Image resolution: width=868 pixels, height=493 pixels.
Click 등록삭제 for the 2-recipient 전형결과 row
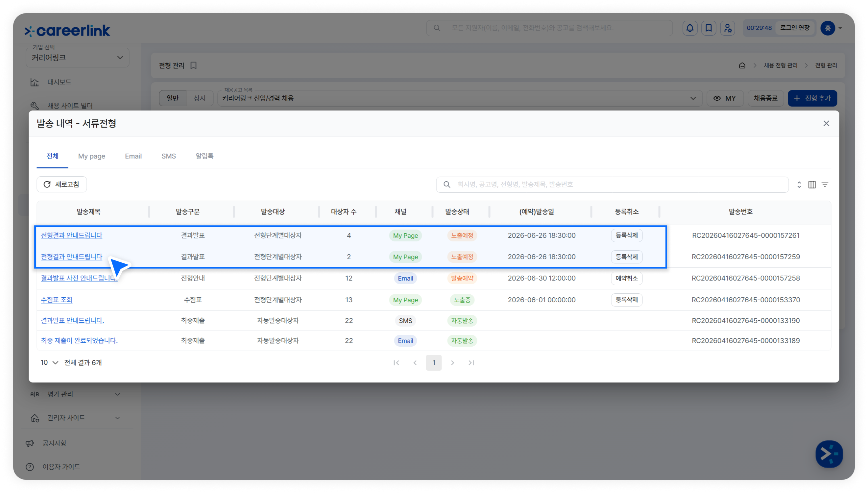(x=627, y=257)
